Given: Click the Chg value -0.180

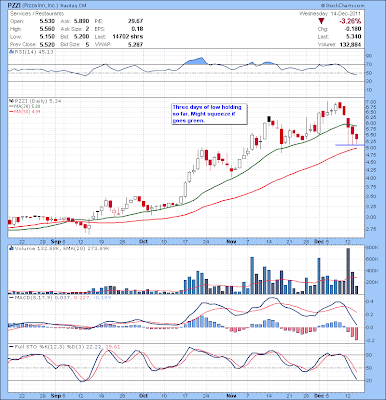Looking at the screenshot, I should [353, 29].
